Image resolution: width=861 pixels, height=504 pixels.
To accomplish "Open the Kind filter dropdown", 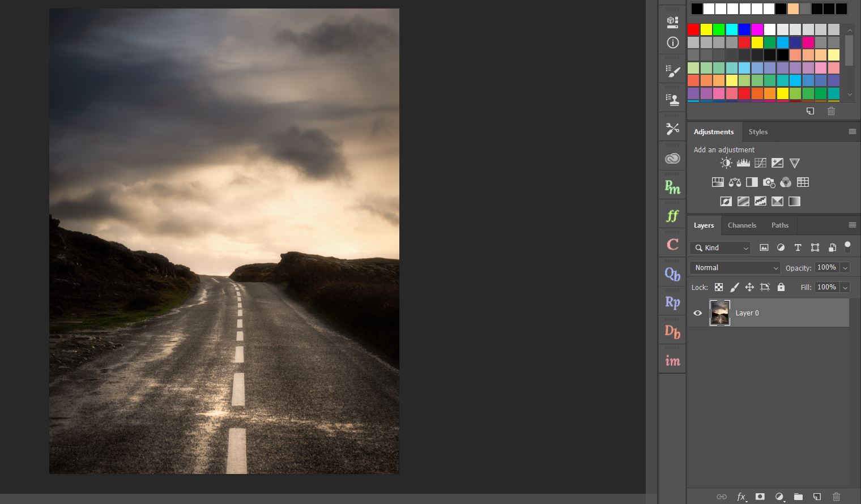I will click(x=722, y=248).
